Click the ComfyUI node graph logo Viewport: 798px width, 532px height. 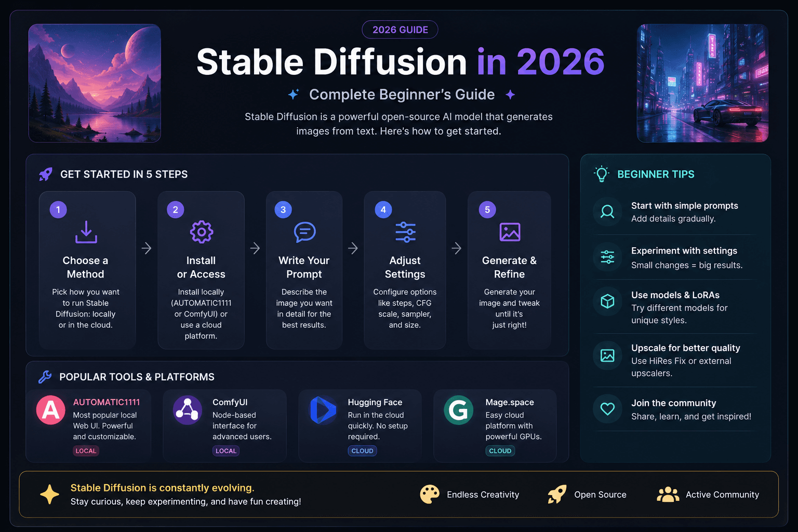click(x=187, y=410)
